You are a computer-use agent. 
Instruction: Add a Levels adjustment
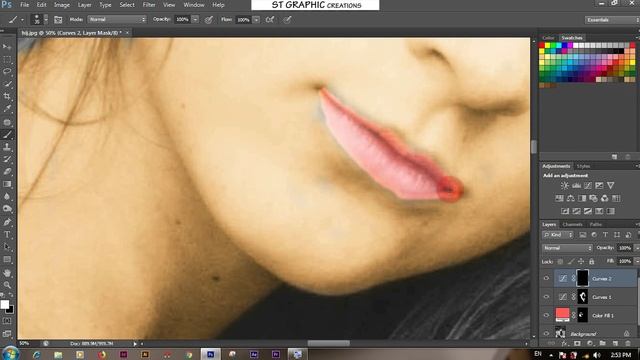pyautogui.click(x=576, y=185)
